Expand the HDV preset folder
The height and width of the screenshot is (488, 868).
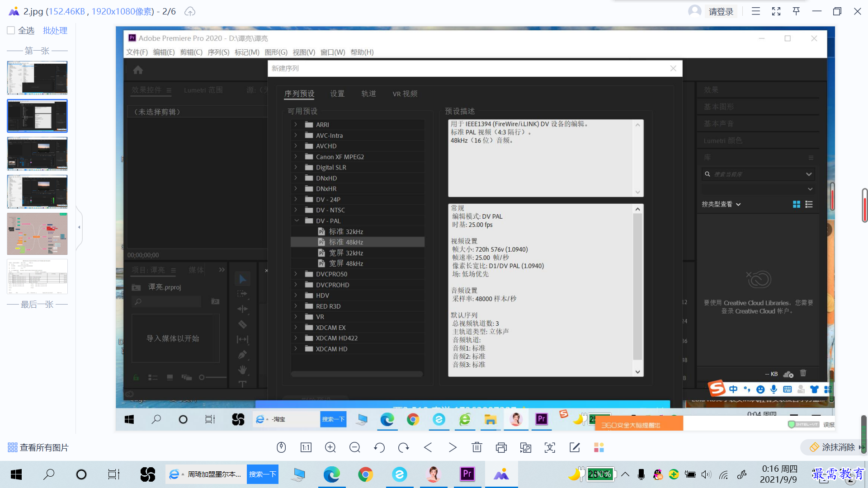(296, 296)
